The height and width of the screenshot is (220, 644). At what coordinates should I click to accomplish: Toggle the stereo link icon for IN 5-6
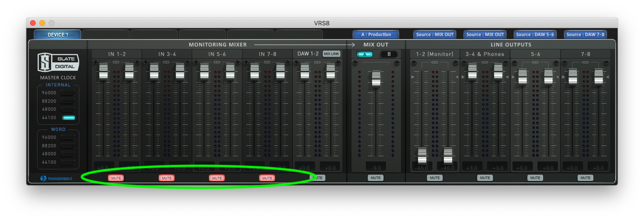[217, 62]
